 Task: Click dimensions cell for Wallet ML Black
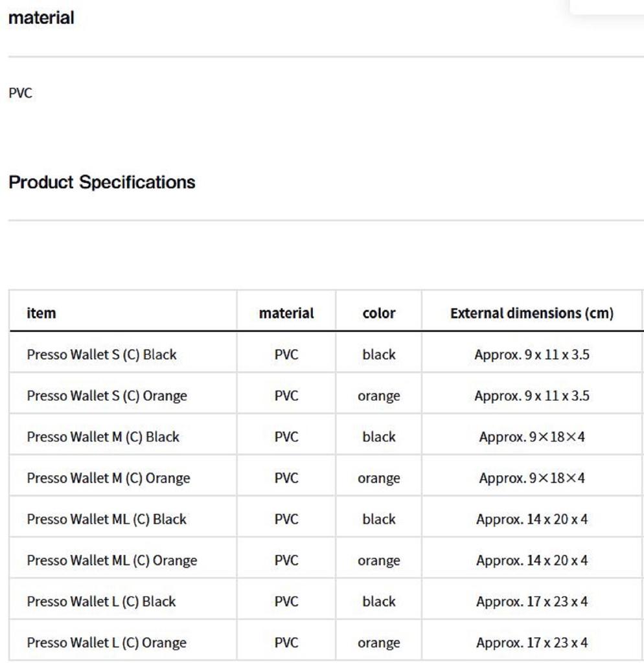point(532,519)
